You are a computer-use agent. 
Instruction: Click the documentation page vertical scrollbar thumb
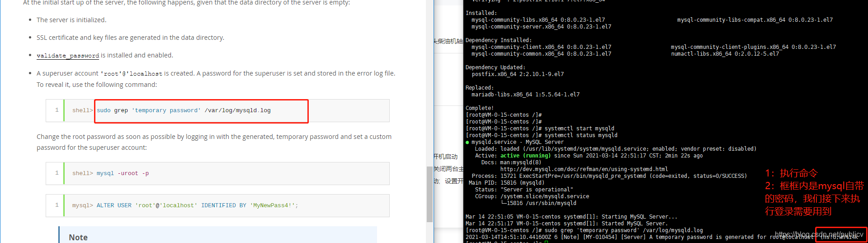click(429, 194)
